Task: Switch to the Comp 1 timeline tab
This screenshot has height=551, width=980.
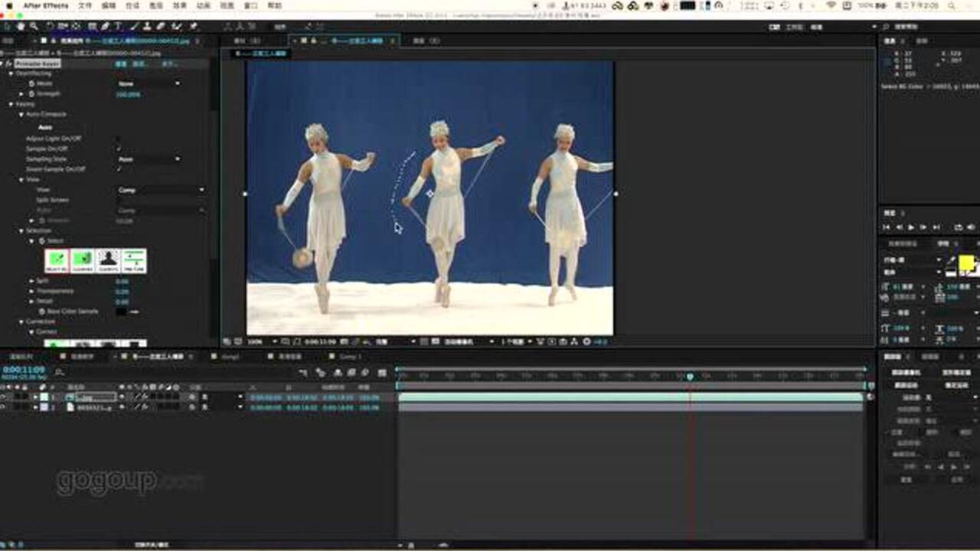Action: pos(349,357)
